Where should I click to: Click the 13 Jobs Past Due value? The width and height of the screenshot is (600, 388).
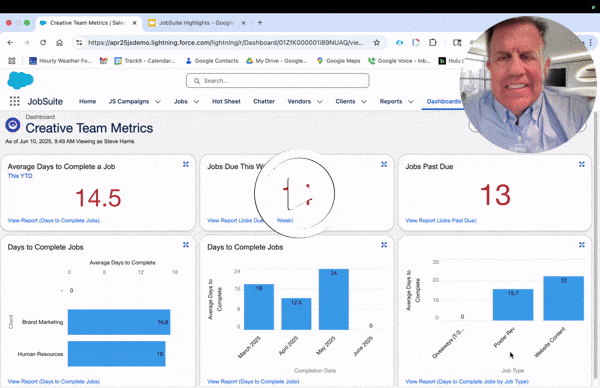click(x=495, y=195)
